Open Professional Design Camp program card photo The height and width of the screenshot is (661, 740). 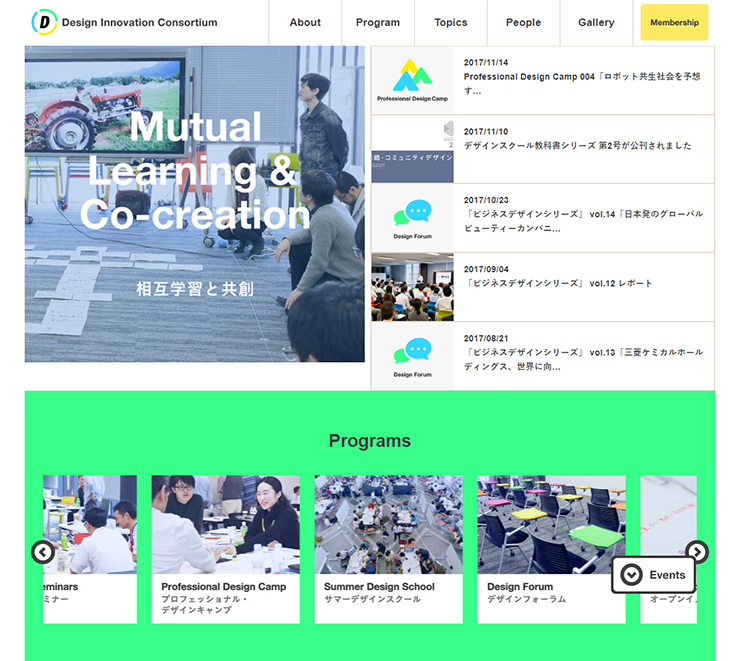click(226, 525)
